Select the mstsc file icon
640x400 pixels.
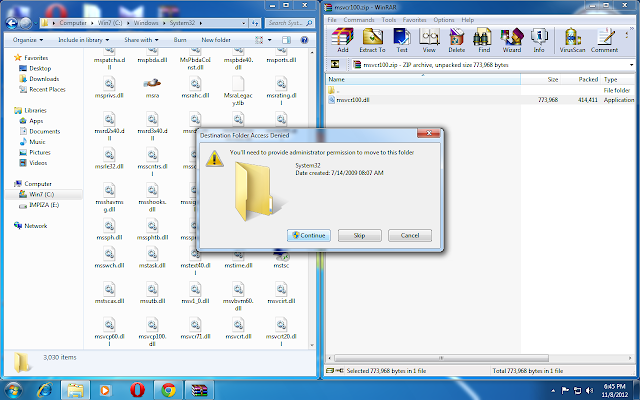281,260
